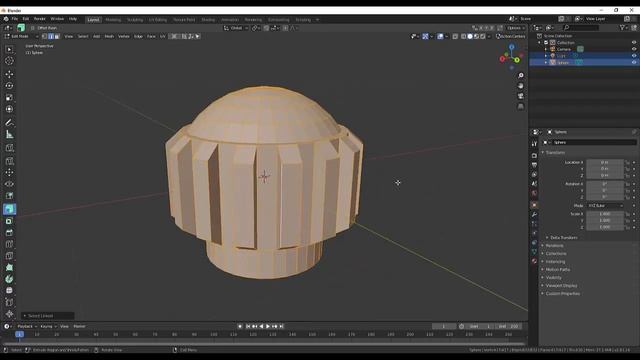Image resolution: width=640 pixels, height=360 pixels.
Task: Select the Transform tool
Action: click(9, 109)
